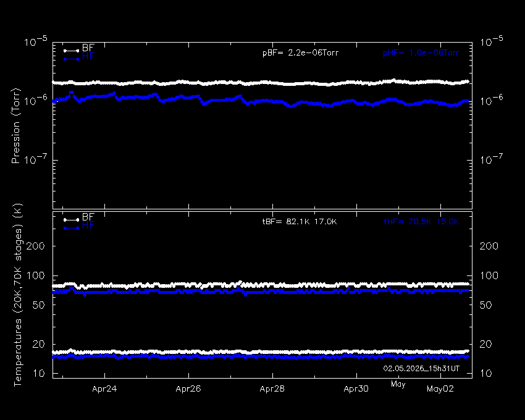Click the 02.05.2026_15h31UT timestamp
This screenshot has width=525, height=420.
(421, 368)
